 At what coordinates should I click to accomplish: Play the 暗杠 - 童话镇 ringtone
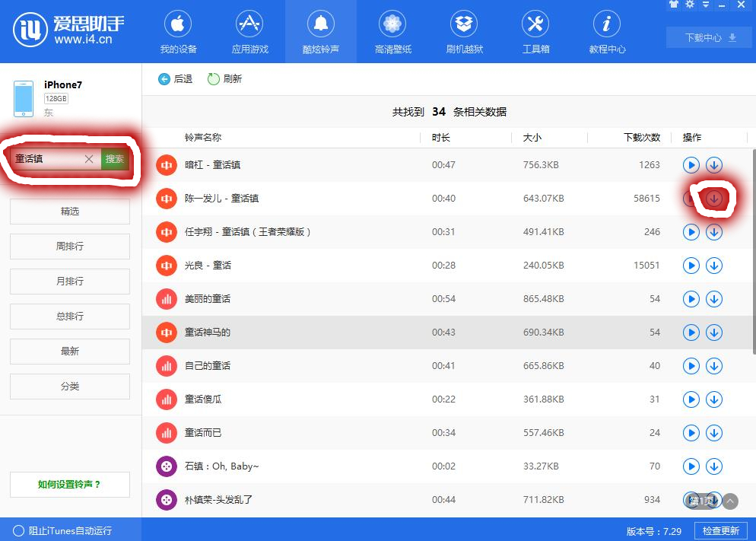pyautogui.click(x=691, y=164)
